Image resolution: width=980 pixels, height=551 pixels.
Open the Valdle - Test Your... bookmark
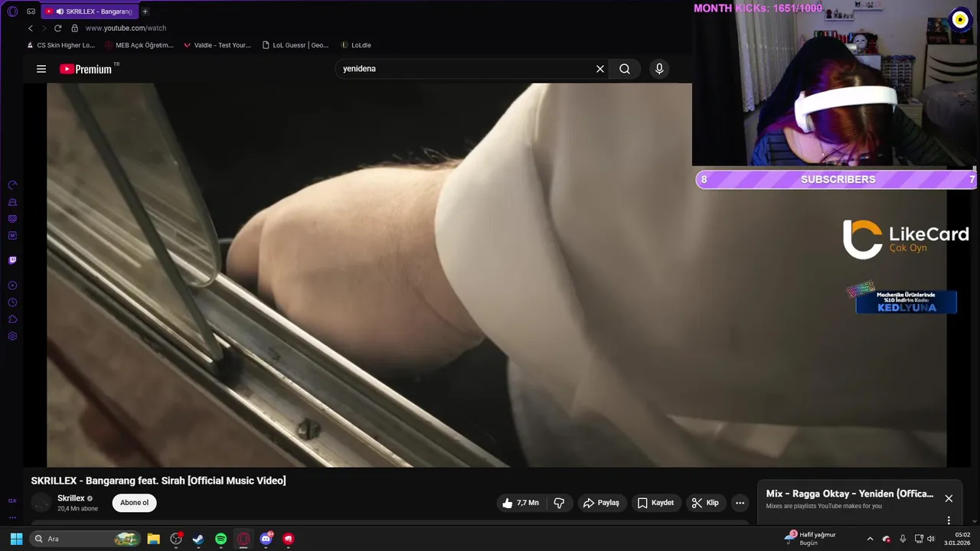(x=217, y=45)
